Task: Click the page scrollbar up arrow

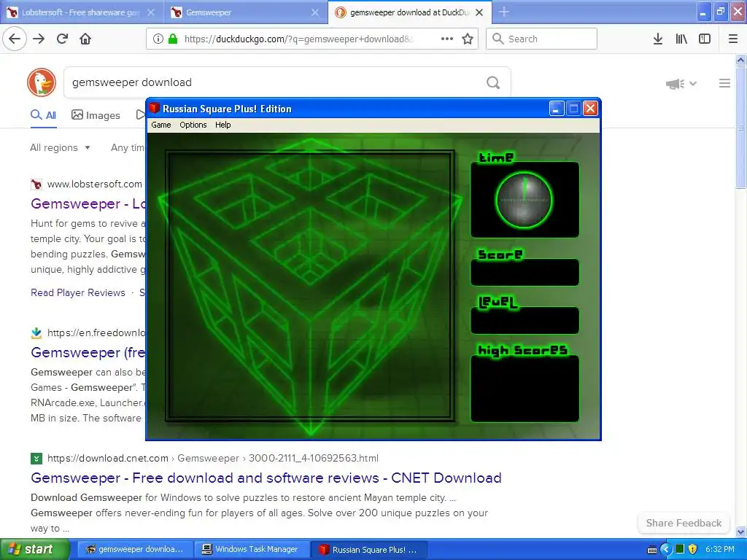Action: 740,60
